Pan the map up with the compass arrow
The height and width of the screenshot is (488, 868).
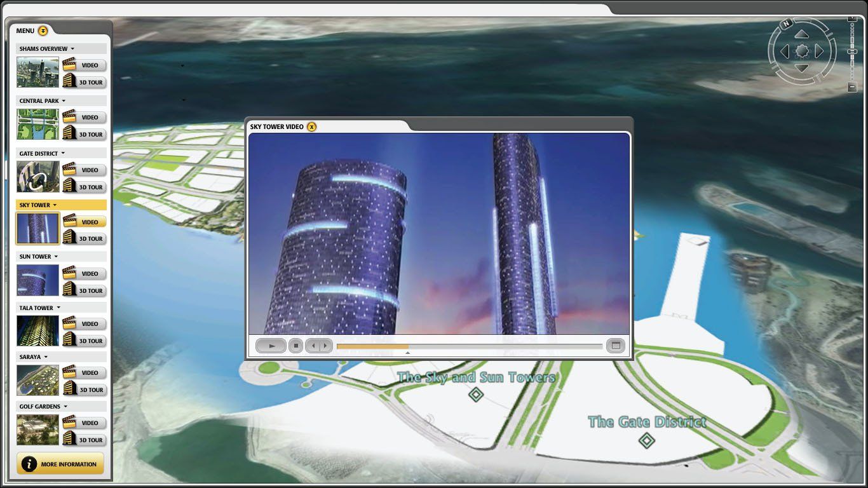pos(802,34)
